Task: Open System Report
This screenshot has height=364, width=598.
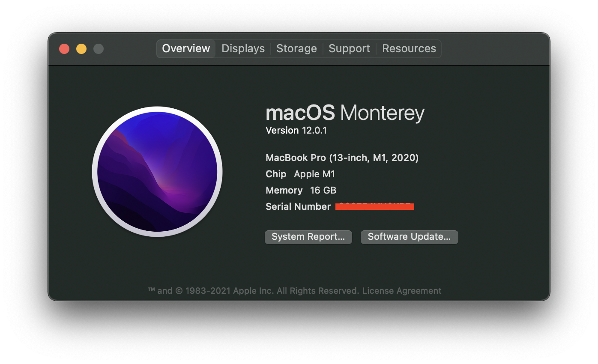Action: pos(308,237)
